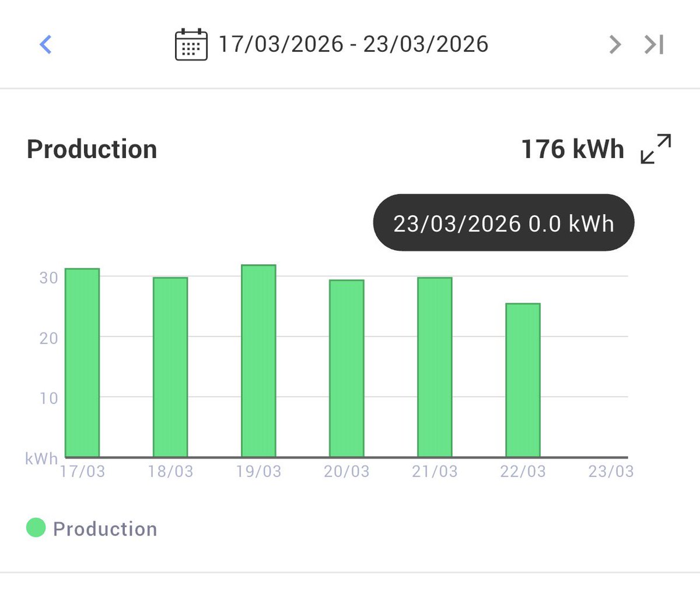This screenshot has height=599, width=700.
Task: Click the Production legend label
Action: (x=105, y=529)
